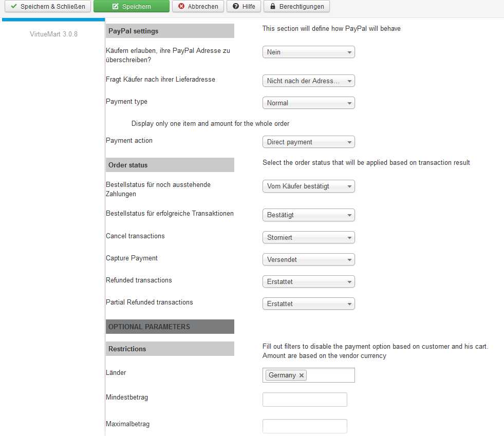Screen dimensions: 504x436
Task: Expand the Lieferadresse dropdown
Action: pyautogui.click(x=308, y=81)
